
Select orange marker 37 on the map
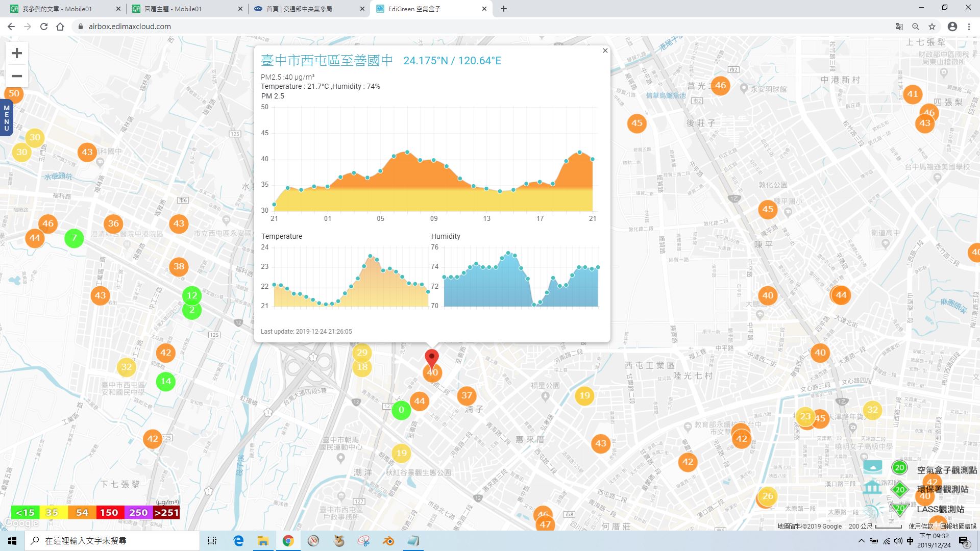pos(467,395)
